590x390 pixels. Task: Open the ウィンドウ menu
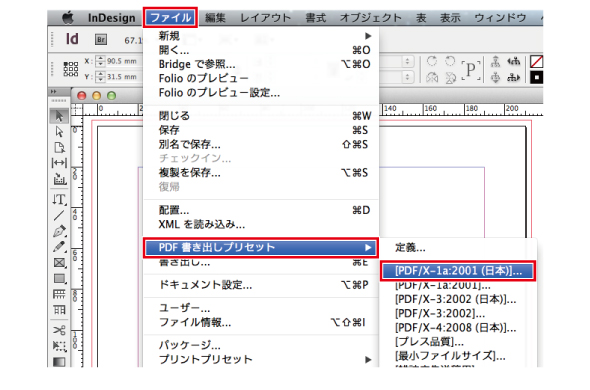click(x=500, y=18)
